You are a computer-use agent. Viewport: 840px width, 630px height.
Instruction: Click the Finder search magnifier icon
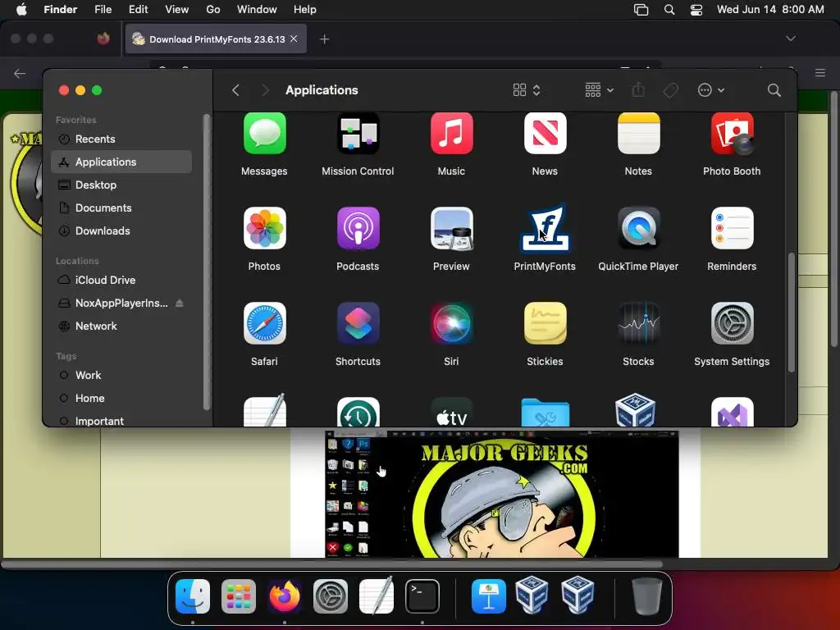coord(774,90)
